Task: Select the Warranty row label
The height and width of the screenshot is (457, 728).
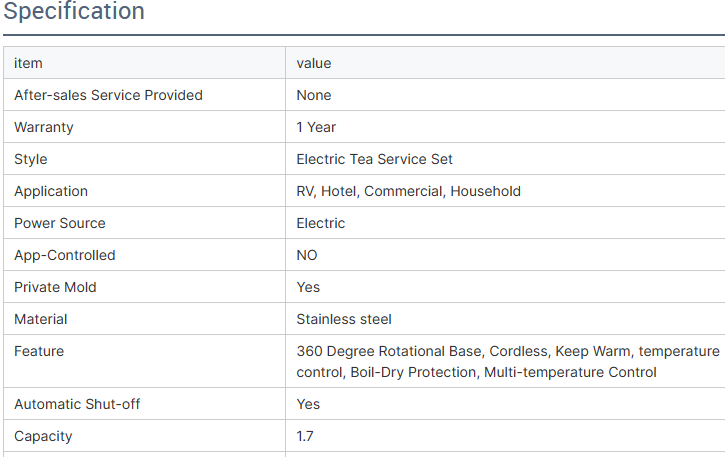Action: click(44, 127)
